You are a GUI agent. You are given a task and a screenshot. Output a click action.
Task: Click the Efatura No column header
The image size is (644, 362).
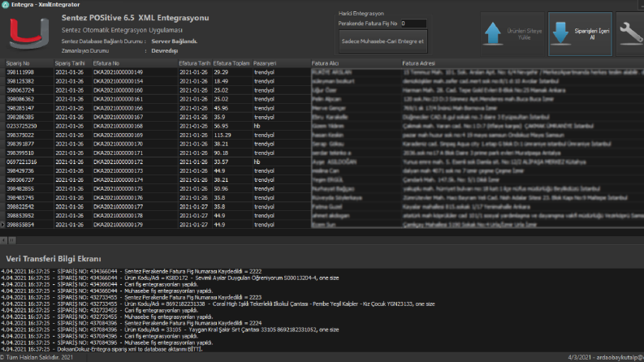[135, 63]
